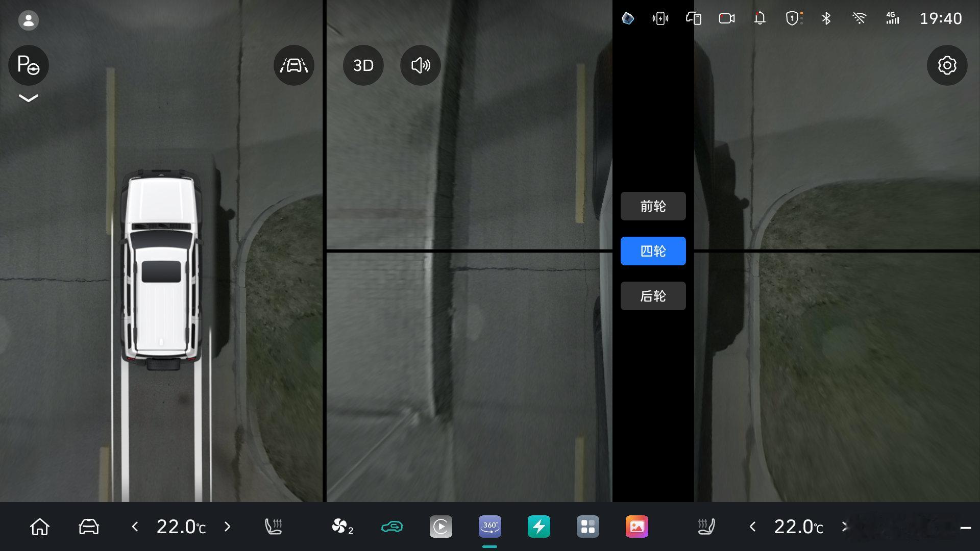Viewport: 980px width, 551px height.
Task: Open camera settings gear
Action: pyautogui.click(x=947, y=65)
